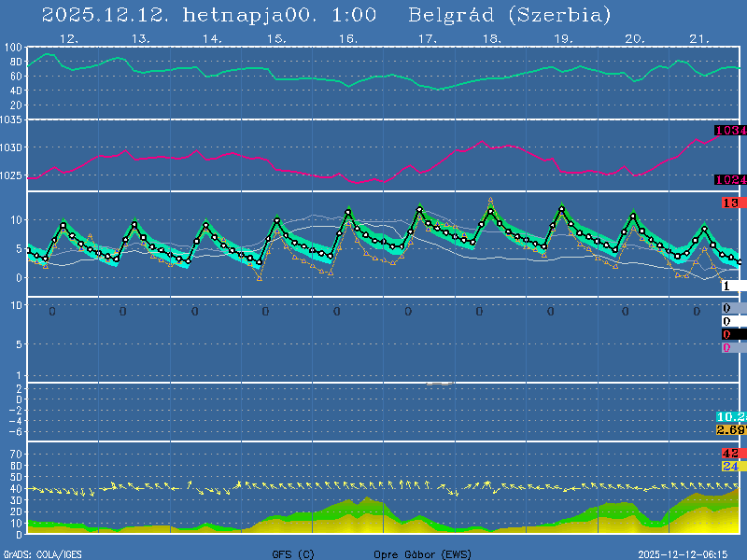Image resolution: width=747 pixels, height=560 pixels.
Task: Select the day 15. date label
Action: coord(275,39)
